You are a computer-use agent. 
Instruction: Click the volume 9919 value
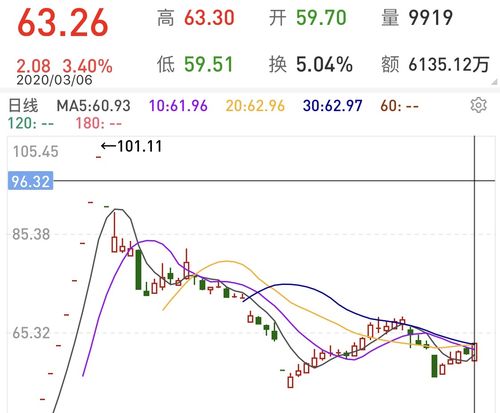[x=431, y=18]
